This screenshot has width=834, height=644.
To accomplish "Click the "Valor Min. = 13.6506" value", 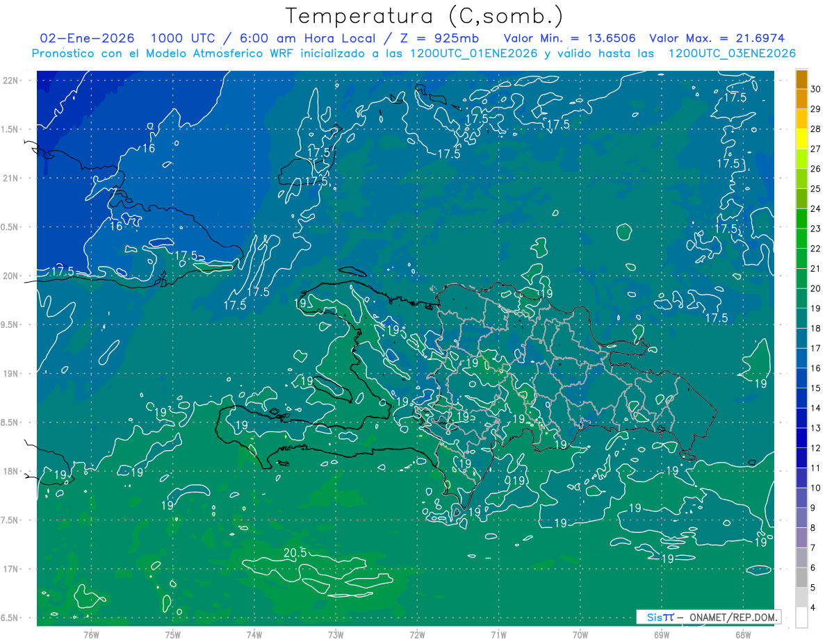I will 569,38.
